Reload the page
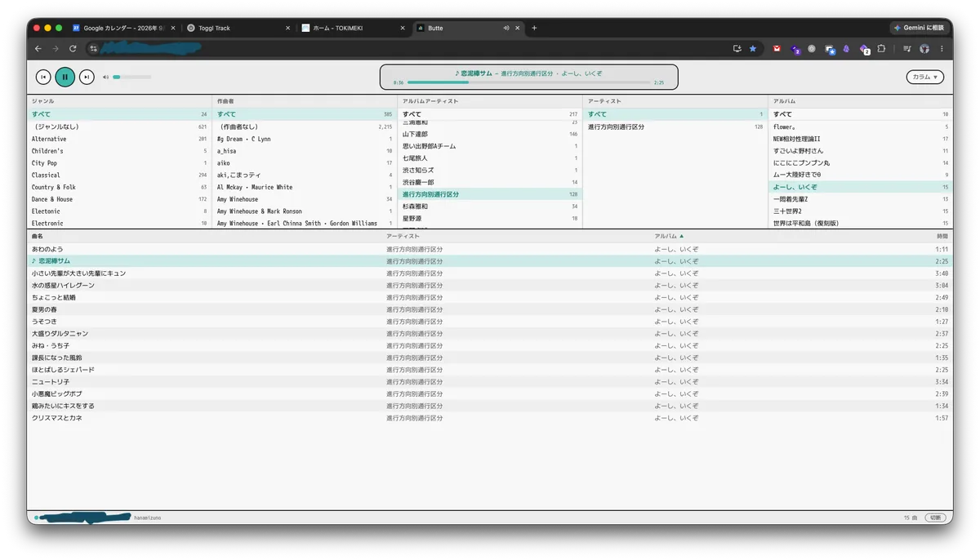This screenshot has height=560, width=980. pyautogui.click(x=73, y=48)
